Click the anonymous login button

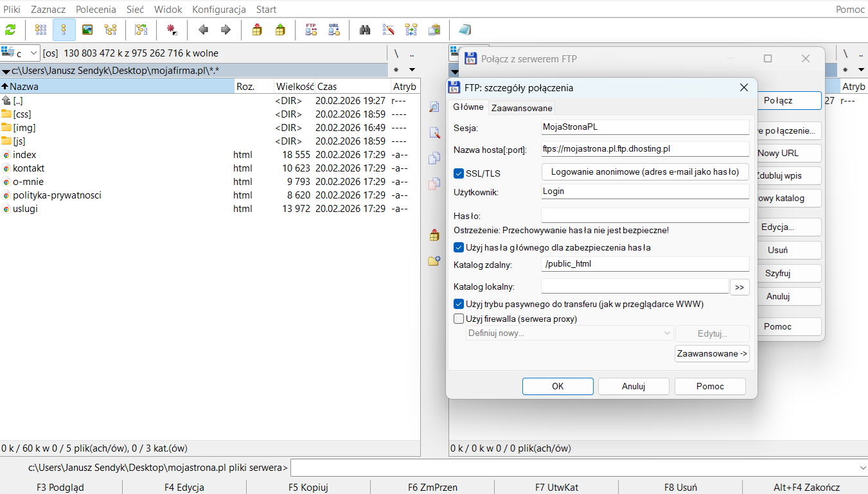(644, 172)
